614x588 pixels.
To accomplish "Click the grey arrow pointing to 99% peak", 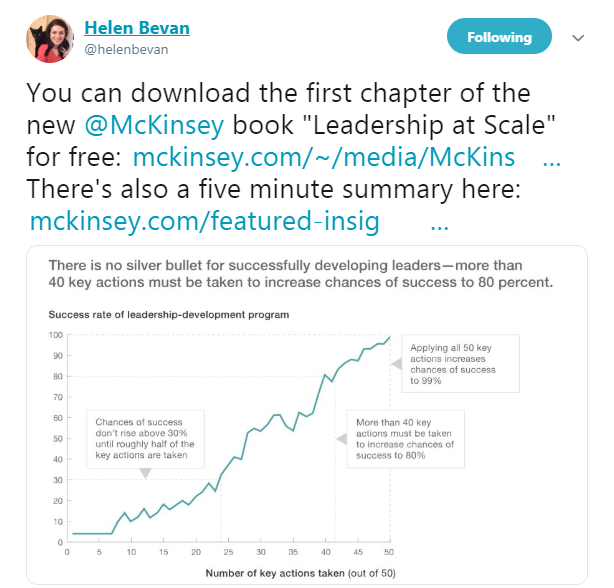I will coord(397,364).
